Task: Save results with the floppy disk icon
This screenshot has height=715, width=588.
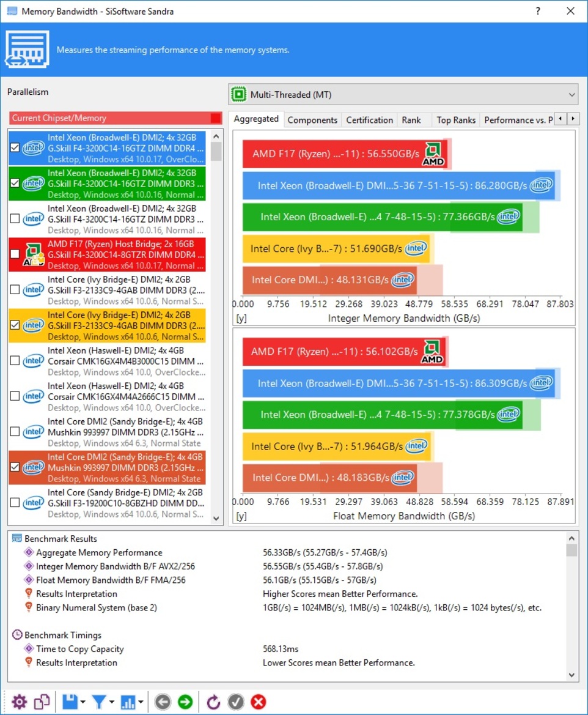Action: pos(70,702)
